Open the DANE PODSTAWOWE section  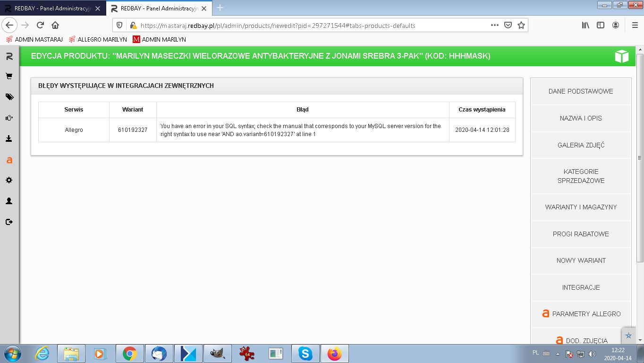pos(581,91)
